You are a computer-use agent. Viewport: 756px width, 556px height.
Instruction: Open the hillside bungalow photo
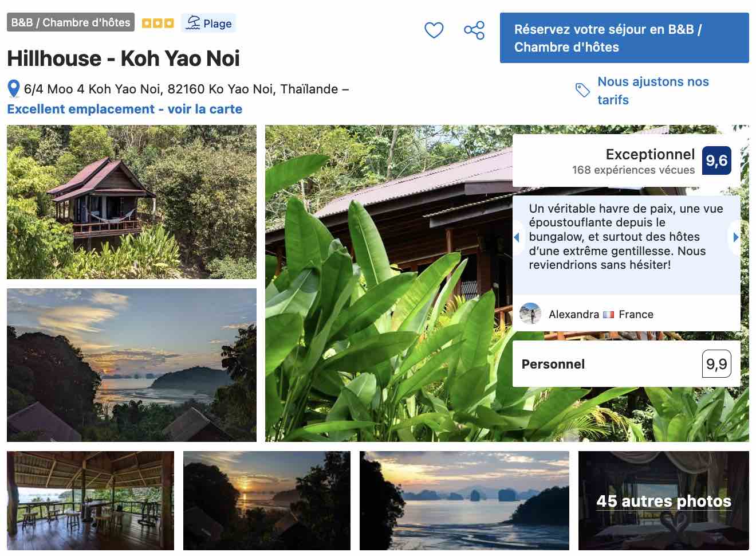click(x=132, y=202)
